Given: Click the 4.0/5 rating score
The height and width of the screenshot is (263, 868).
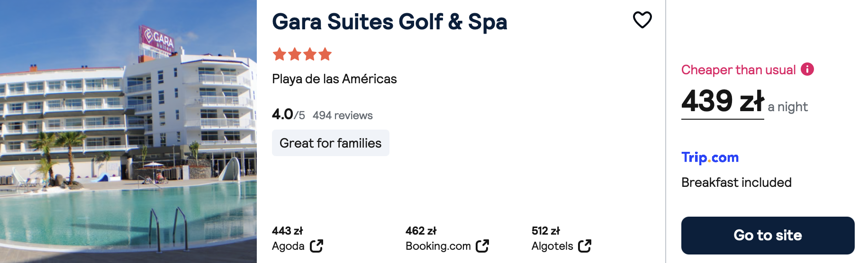Looking at the screenshot, I should [x=288, y=114].
